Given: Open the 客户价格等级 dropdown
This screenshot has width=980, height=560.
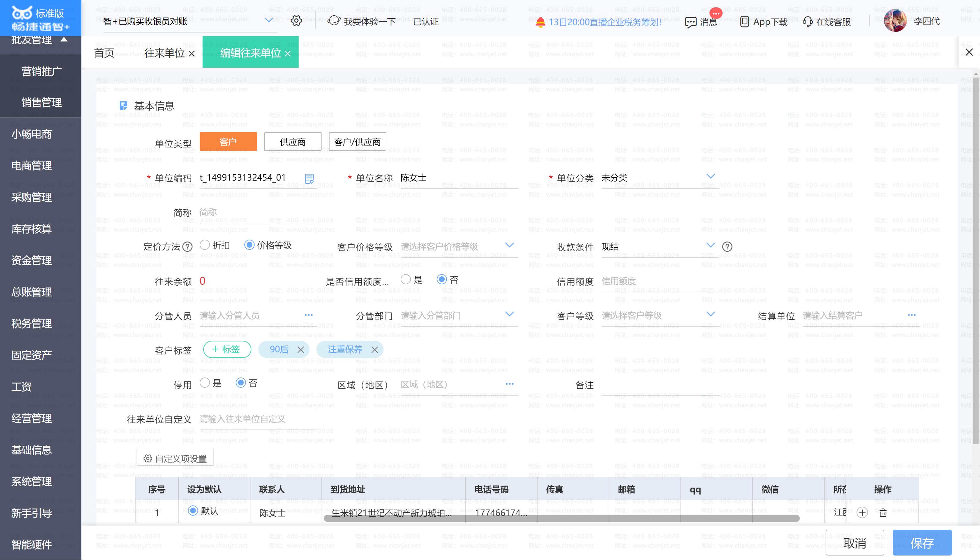Looking at the screenshot, I should (509, 245).
